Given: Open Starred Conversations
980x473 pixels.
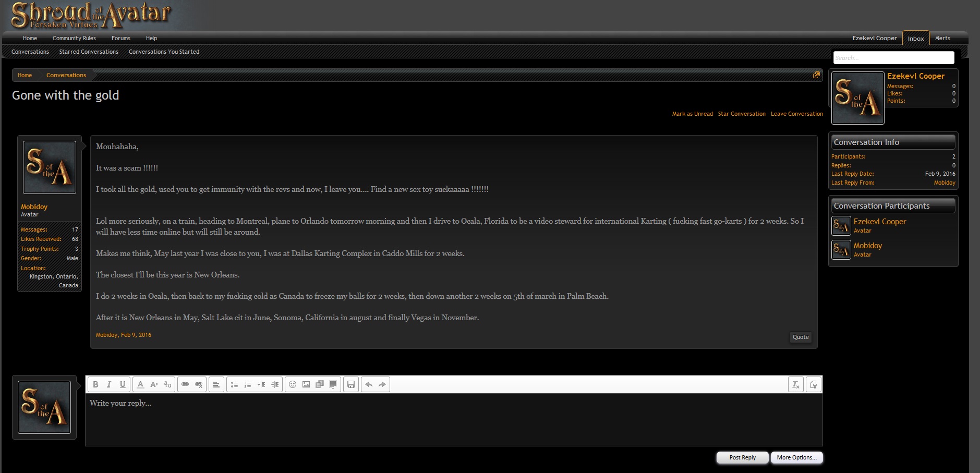Looking at the screenshot, I should pos(89,52).
